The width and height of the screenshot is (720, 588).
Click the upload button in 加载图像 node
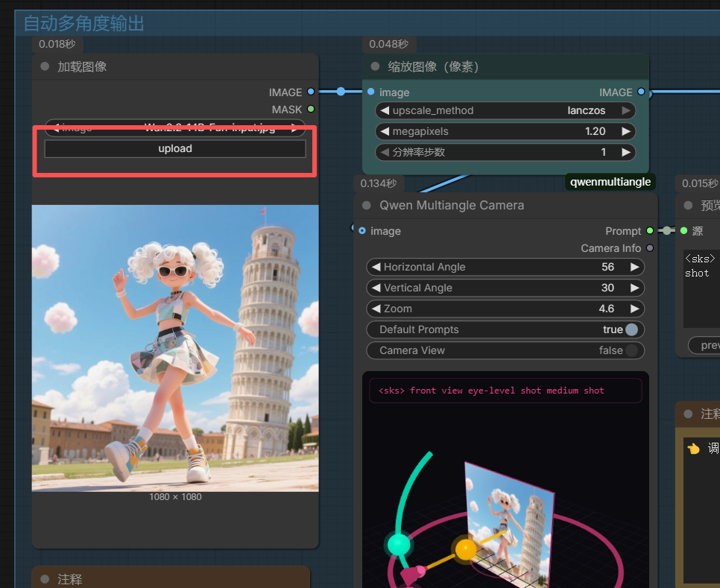tap(175, 149)
